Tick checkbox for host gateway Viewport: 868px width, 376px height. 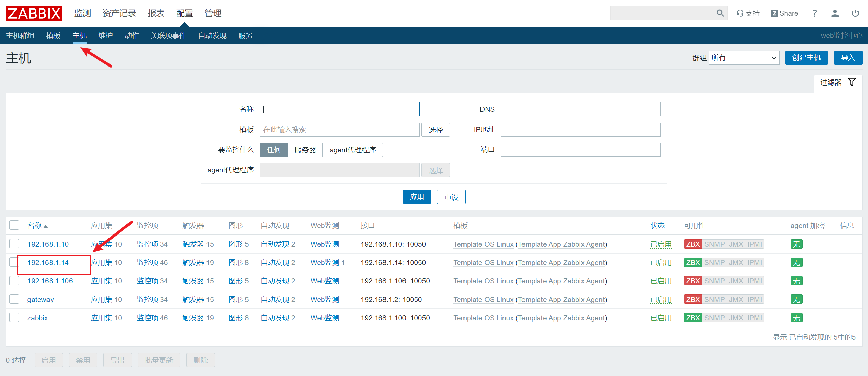pos(14,299)
